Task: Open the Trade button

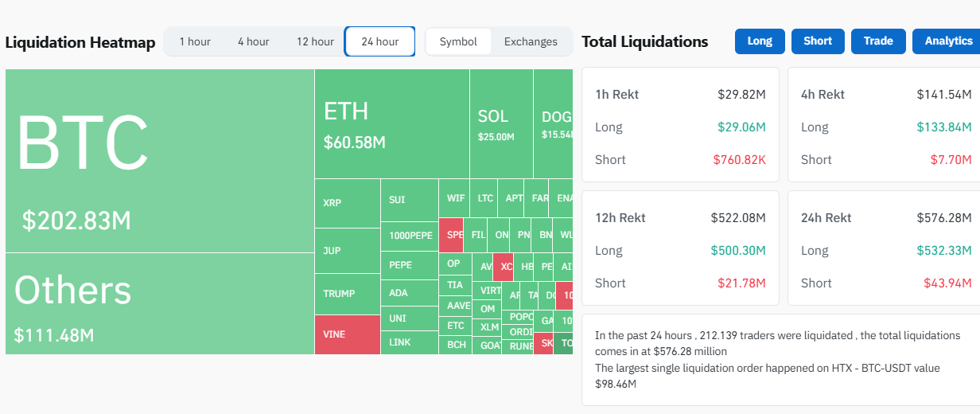Action: click(878, 41)
